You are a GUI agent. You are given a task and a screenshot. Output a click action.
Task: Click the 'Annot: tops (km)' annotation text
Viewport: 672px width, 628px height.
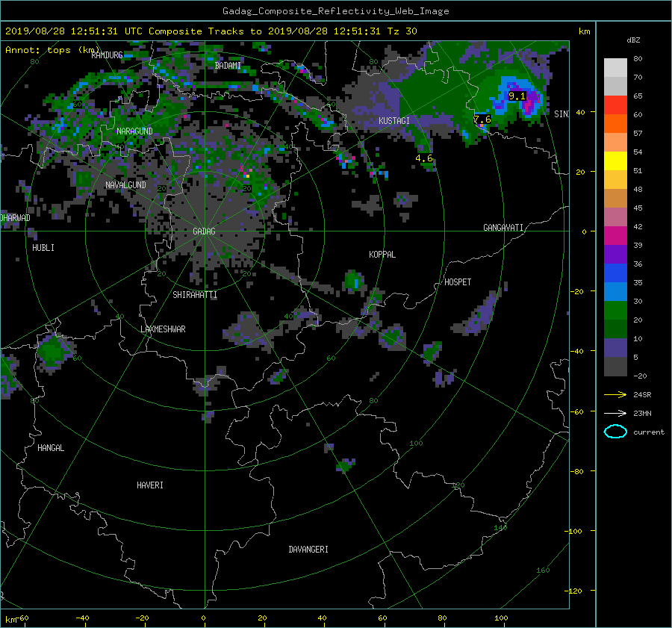(x=52, y=50)
